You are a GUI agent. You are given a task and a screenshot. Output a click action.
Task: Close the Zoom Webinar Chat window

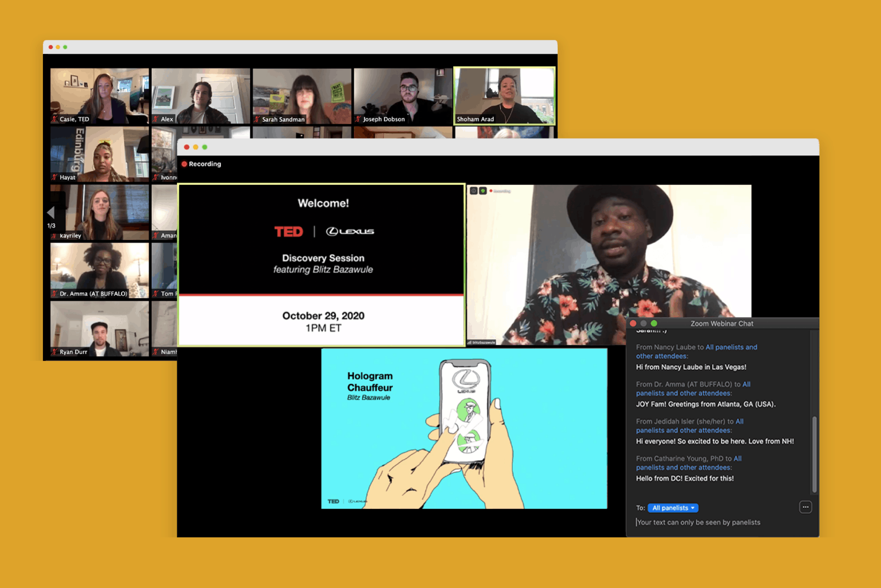coord(633,323)
